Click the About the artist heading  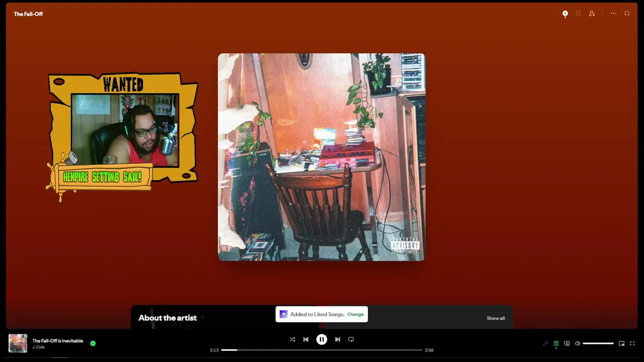(168, 318)
